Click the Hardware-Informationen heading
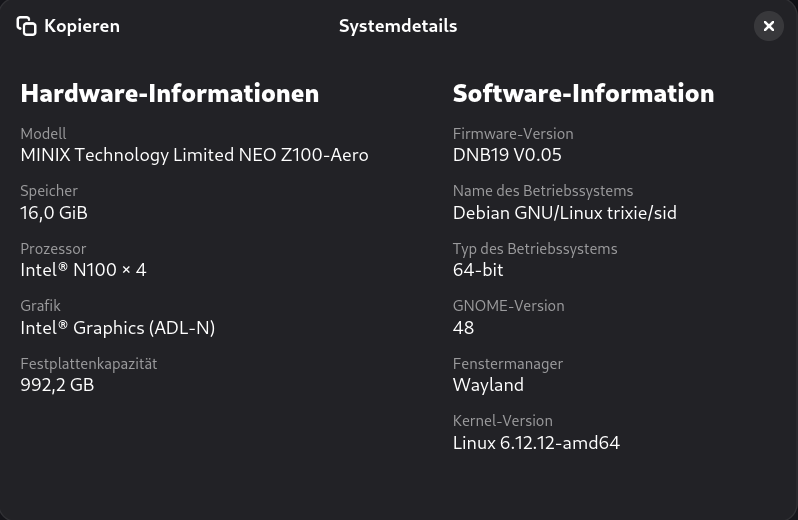This screenshot has height=520, width=798. coord(170,94)
